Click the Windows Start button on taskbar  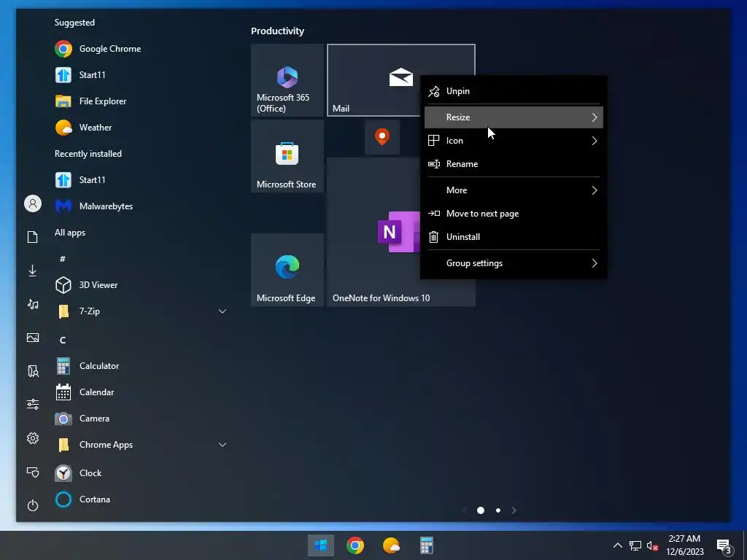click(x=321, y=545)
